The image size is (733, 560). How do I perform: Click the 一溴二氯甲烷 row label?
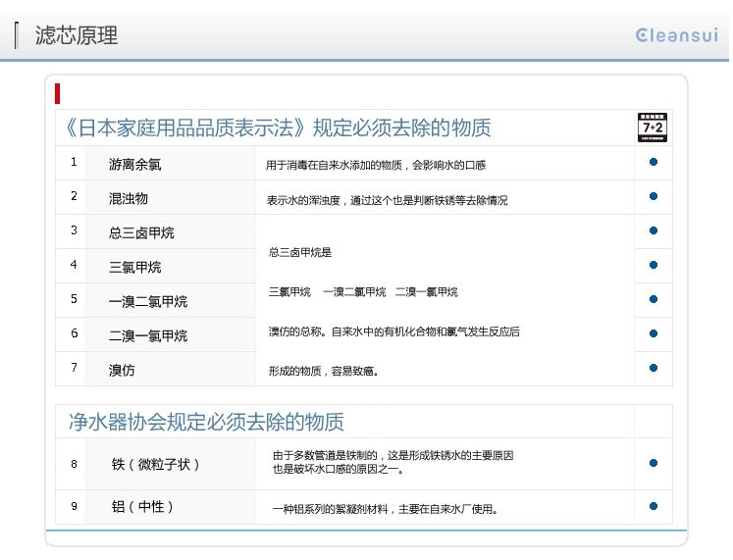(148, 301)
